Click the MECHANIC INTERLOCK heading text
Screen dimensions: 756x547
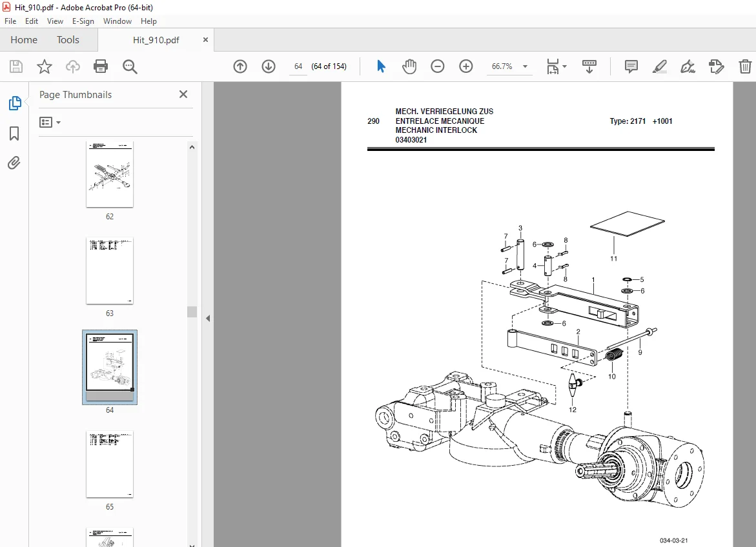(x=436, y=130)
